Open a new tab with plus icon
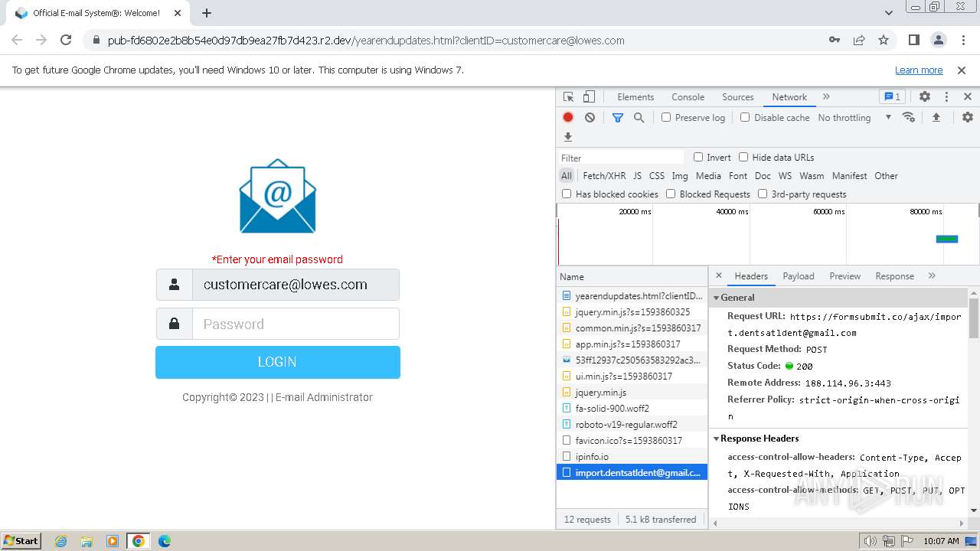980x551 pixels. [x=207, y=13]
